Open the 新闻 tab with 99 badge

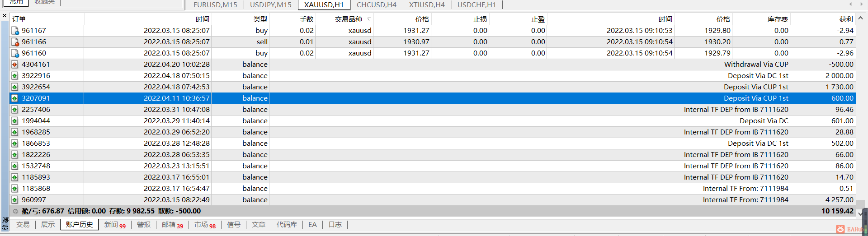click(115, 225)
